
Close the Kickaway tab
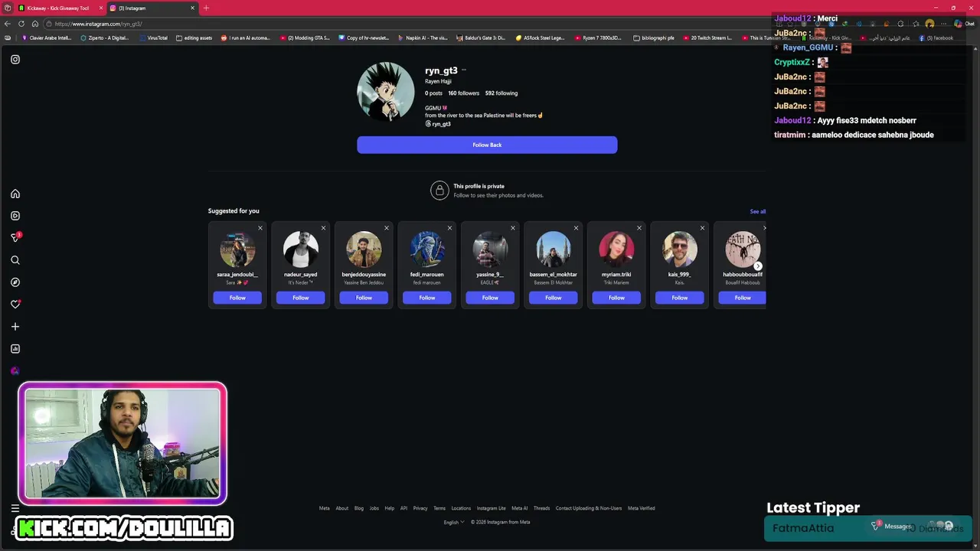(x=100, y=8)
